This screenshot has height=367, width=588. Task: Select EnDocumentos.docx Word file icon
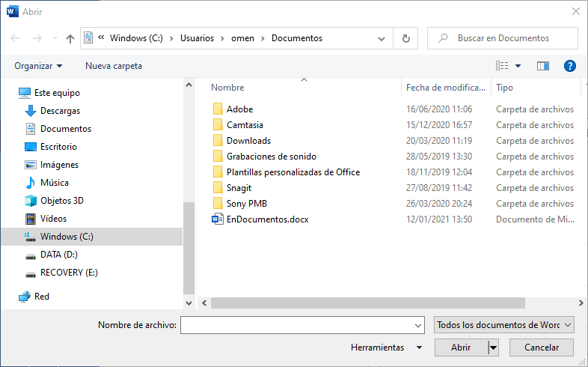218,219
